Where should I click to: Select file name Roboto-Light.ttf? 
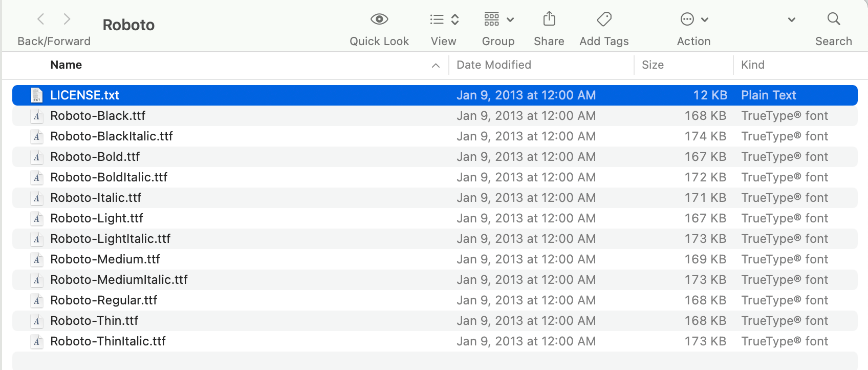[x=97, y=218]
